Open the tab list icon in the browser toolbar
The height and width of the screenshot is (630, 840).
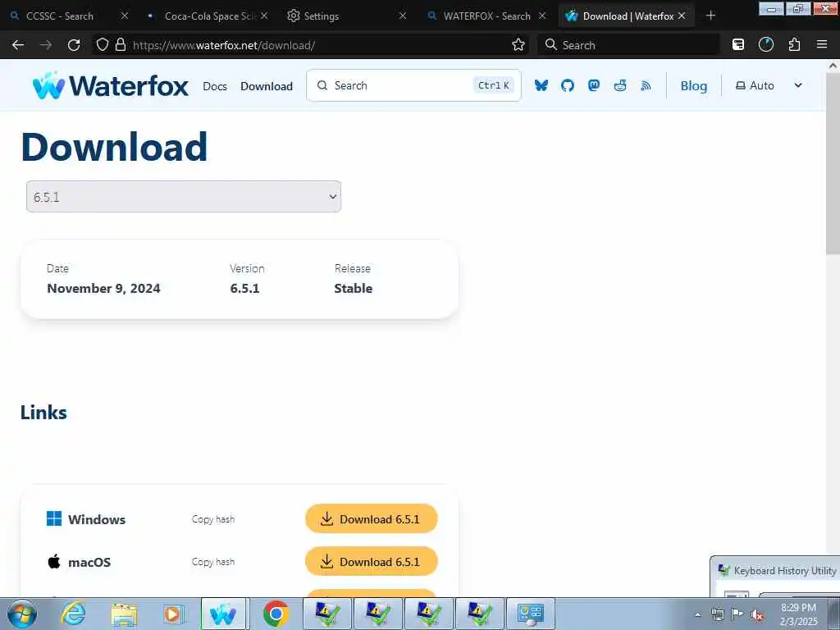pyautogui.click(x=738, y=45)
